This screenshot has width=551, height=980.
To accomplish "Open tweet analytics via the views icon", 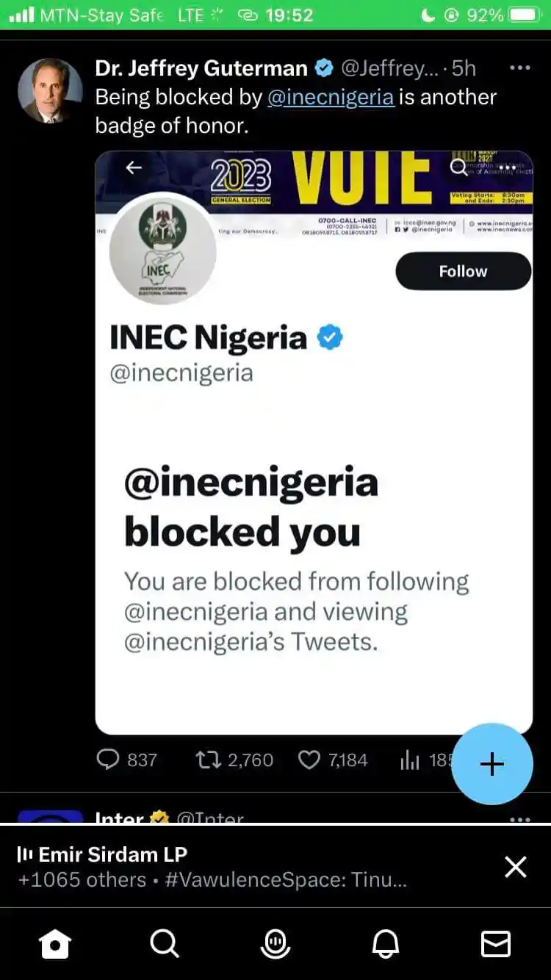I will pos(409,761).
